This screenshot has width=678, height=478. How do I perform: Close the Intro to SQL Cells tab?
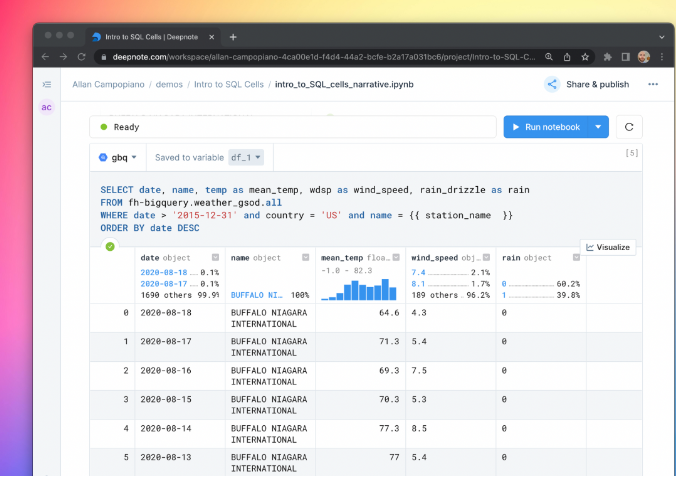pos(211,37)
